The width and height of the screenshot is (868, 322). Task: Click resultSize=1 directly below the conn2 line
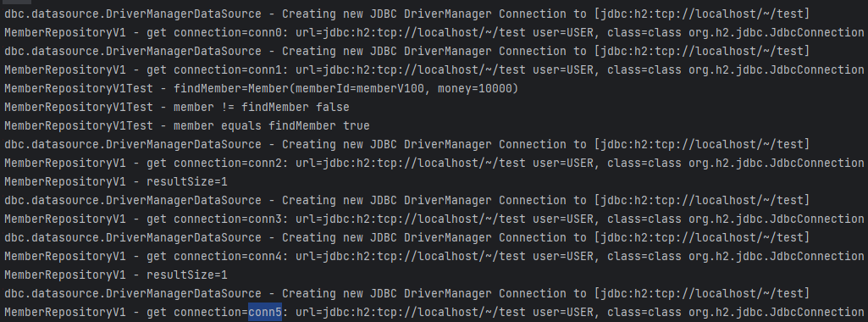coord(187,182)
